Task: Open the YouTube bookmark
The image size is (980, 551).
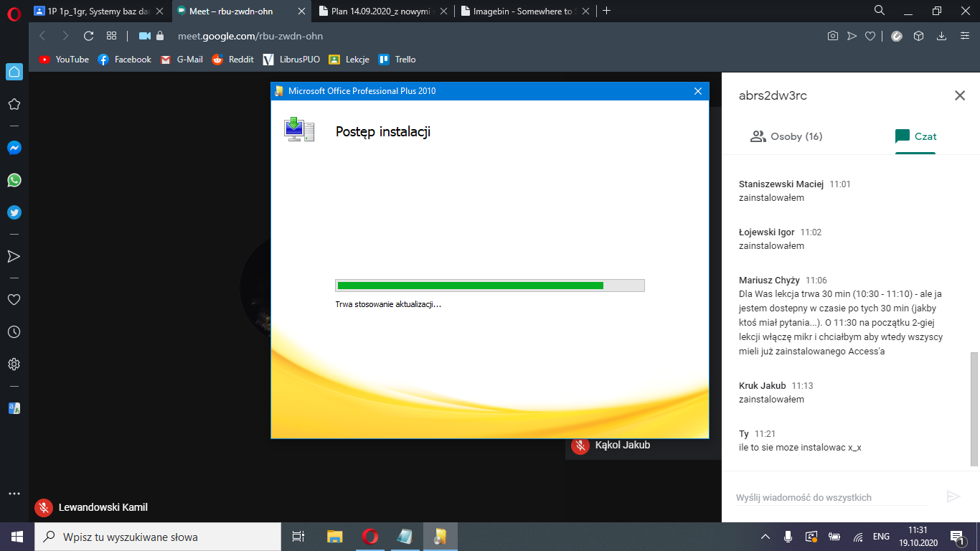Action: pos(65,60)
